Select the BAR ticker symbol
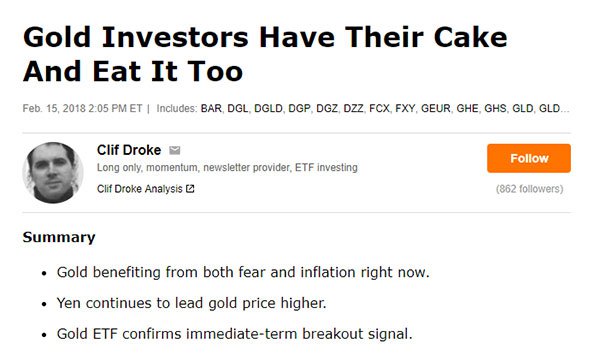600x361 pixels. coord(211,109)
